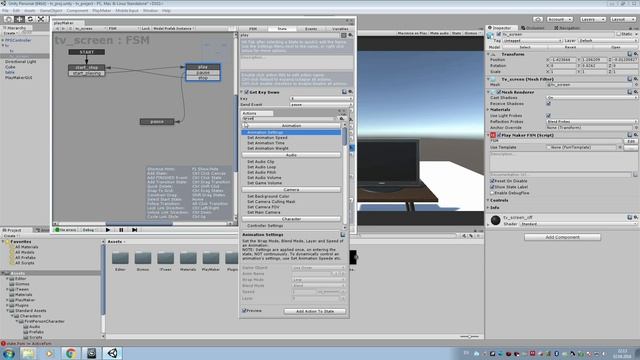The height and width of the screenshot is (360, 640).
Task: Open the Windows Start menu
Action: pyautogui.click(x=9, y=353)
